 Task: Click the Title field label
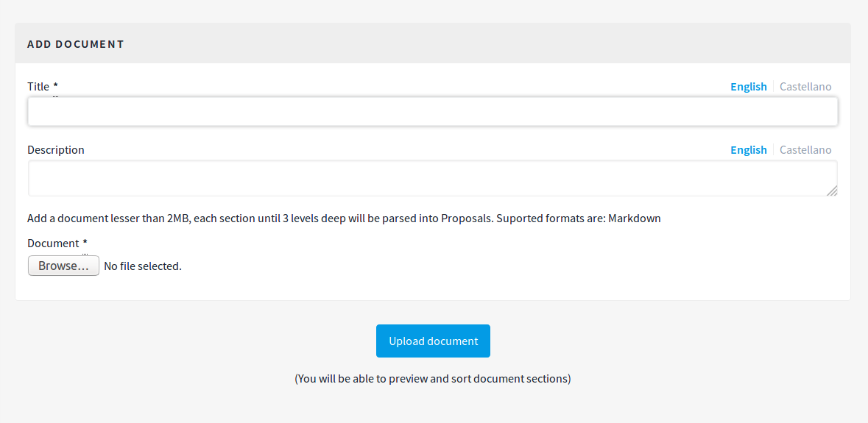[x=38, y=87]
